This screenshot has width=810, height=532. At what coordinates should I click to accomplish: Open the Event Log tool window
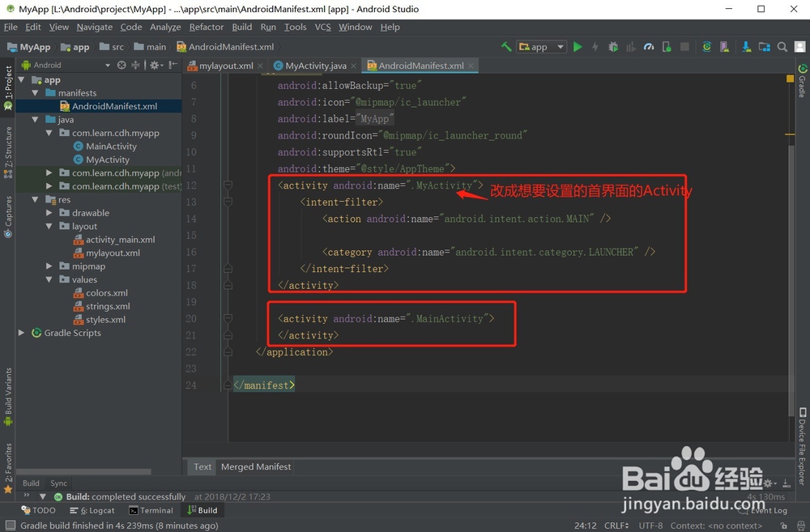(764, 510)
